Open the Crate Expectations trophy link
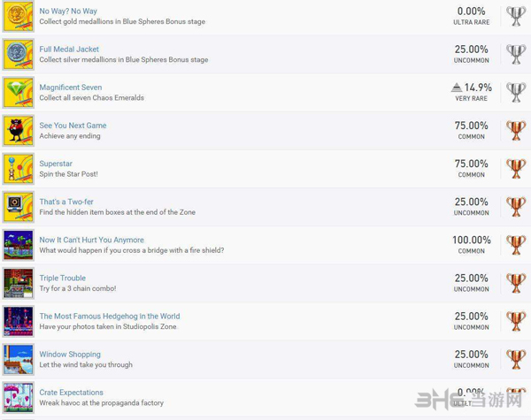This screenshot has width=531, height=420. [x=71, y=393]
